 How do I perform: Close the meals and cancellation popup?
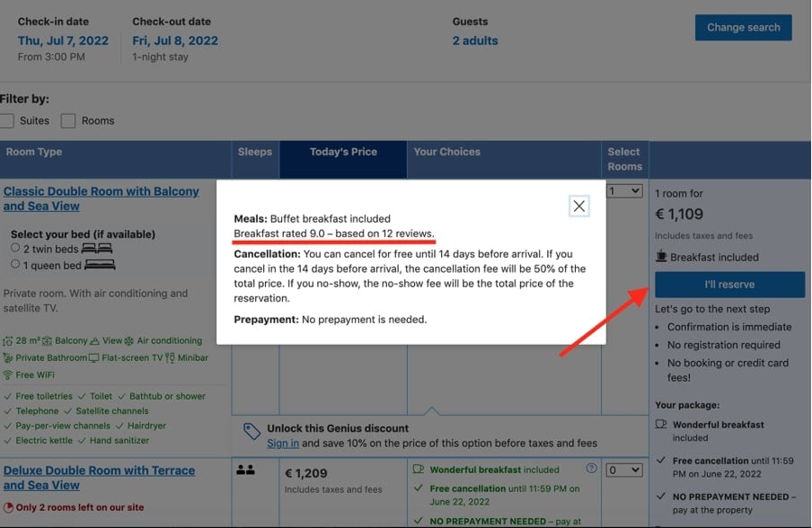tap(579, 207)
